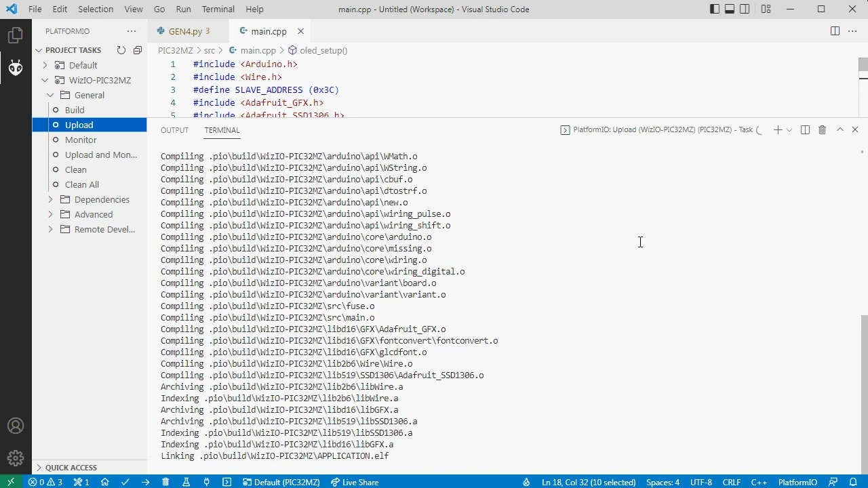Maximize the terminal panel size
Viewport: 868px width, 488px height.
[840, 129]
